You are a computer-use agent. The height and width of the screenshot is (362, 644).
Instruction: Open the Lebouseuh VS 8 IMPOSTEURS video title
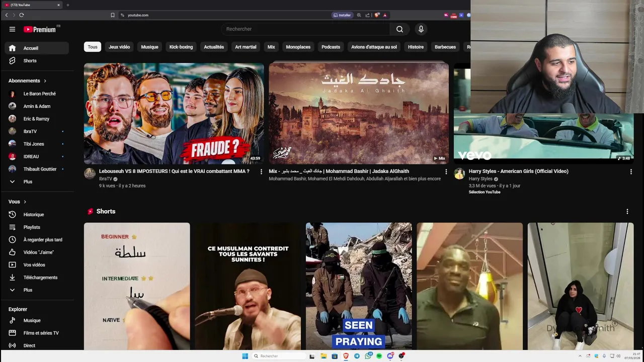click(174, 171)
